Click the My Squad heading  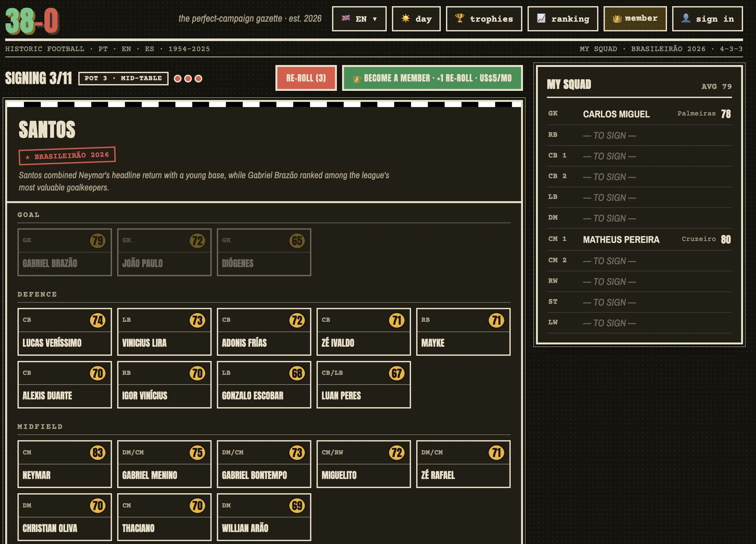569,85
